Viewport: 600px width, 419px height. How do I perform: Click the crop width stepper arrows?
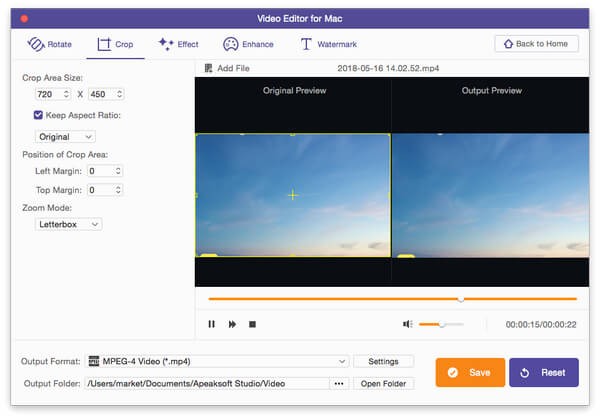[66, 94]
